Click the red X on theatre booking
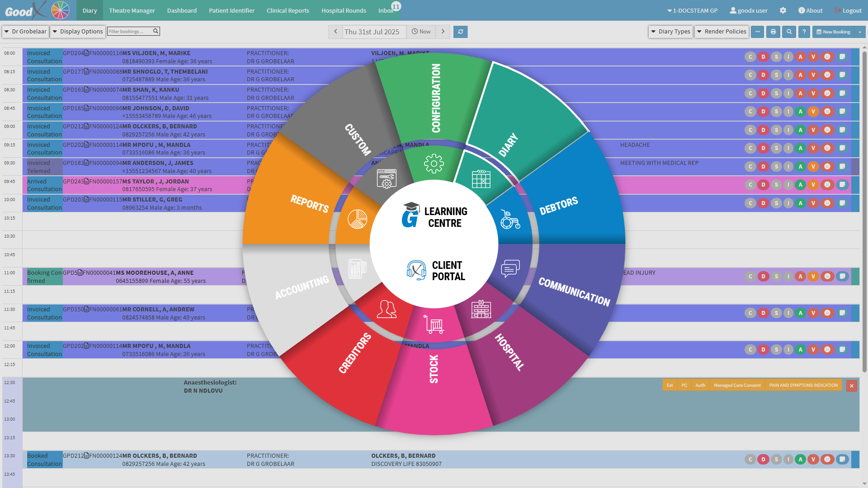868x488 pixels. point(852,386)
